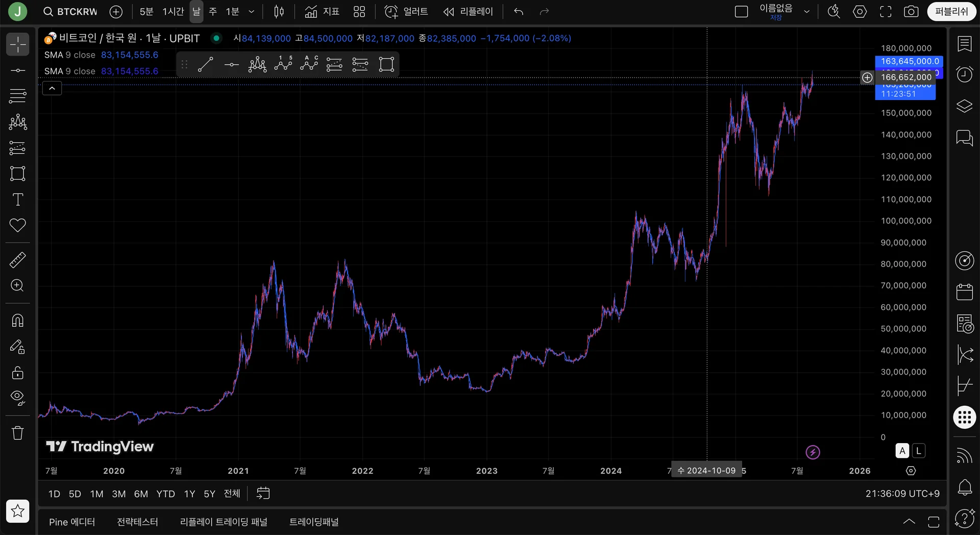
Task: Open the favorites star toolbar button
Action: 17,511
